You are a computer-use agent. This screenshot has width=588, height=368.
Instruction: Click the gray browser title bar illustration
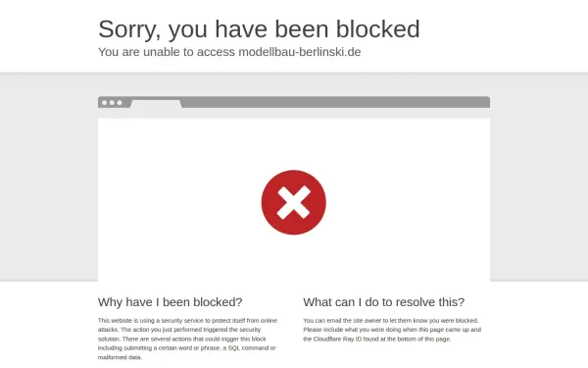[294, 102]
